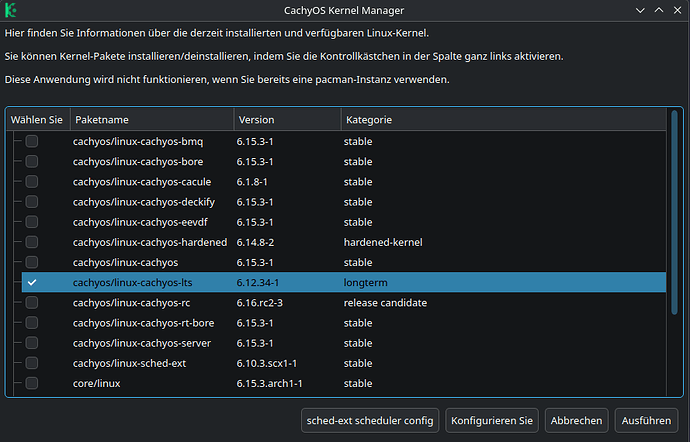Click the longterm category cell
This screenshot has height=442, width=690.
366,283
